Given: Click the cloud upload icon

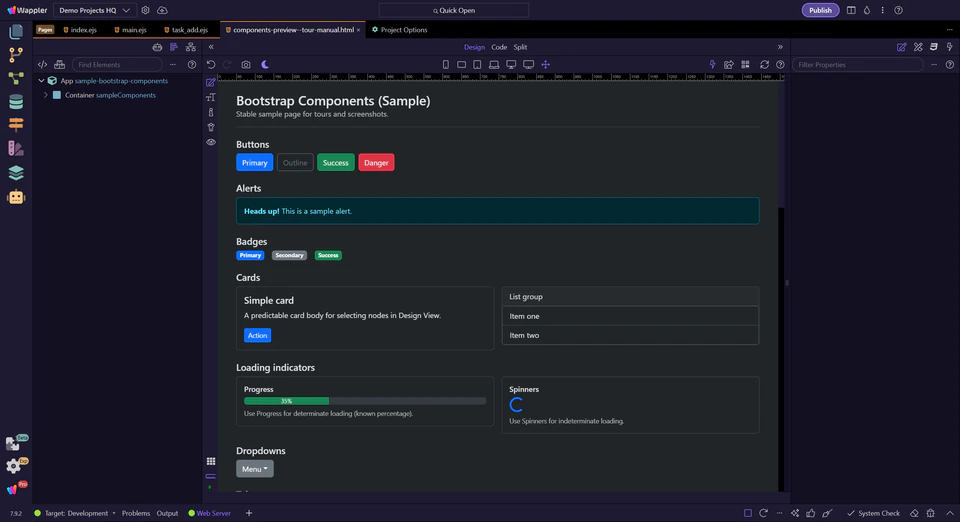Looking at the screenshot, I should [162, 10].
